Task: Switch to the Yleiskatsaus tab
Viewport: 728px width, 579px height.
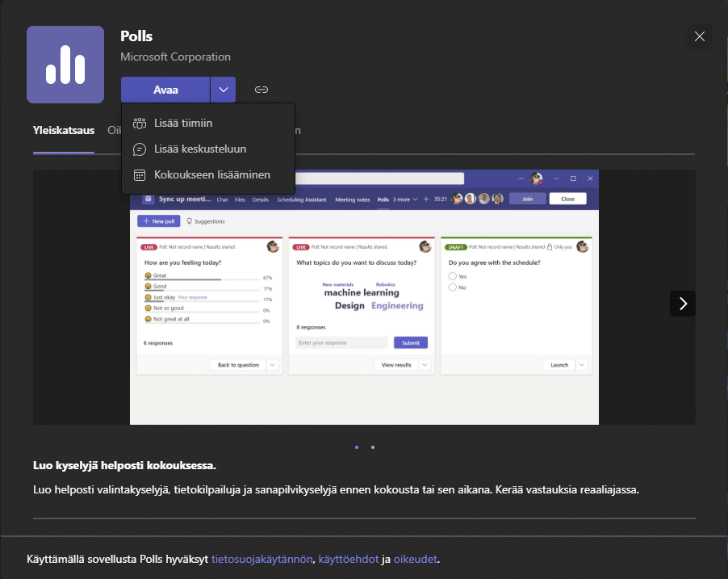Action: click(64, 131)
